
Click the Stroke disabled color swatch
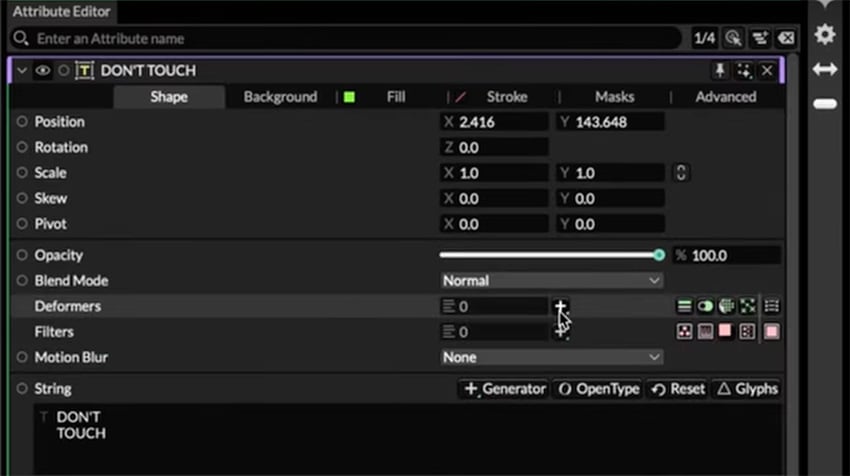coord(460,97)
